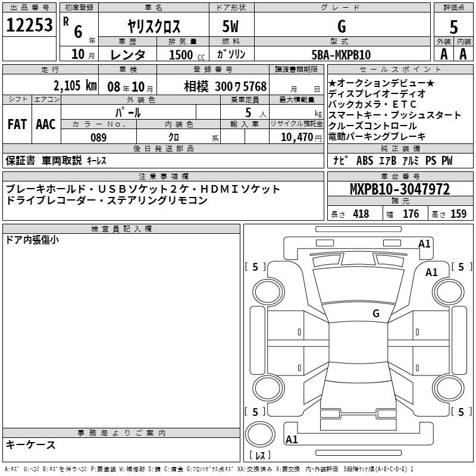Click the A1 mark on the front fender
The image size is (476, 476).
tap(431, 273)
